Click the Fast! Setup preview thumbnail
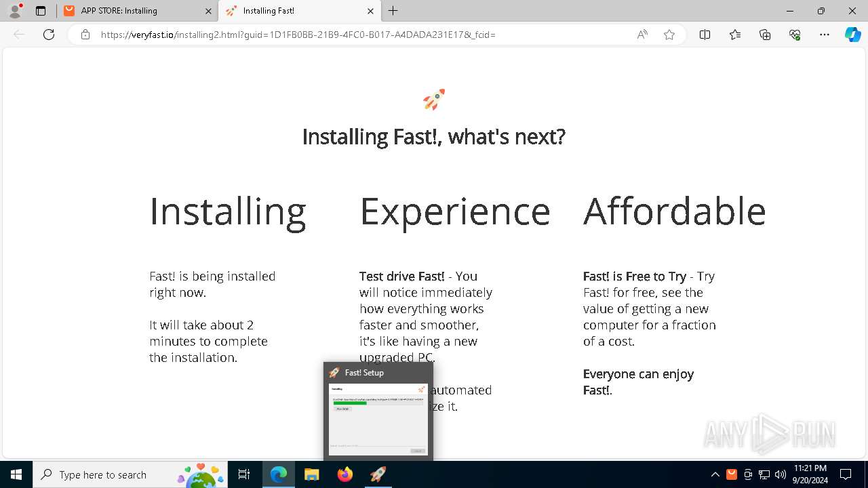Screen dimensions: 868x488 (378, 419)
